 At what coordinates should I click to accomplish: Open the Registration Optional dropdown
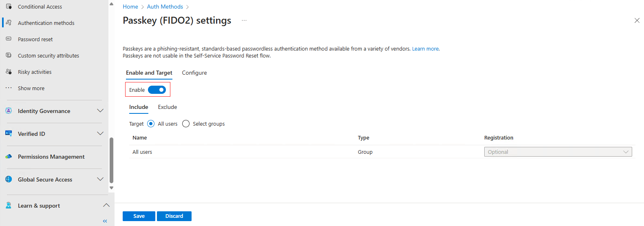(558, 152)
